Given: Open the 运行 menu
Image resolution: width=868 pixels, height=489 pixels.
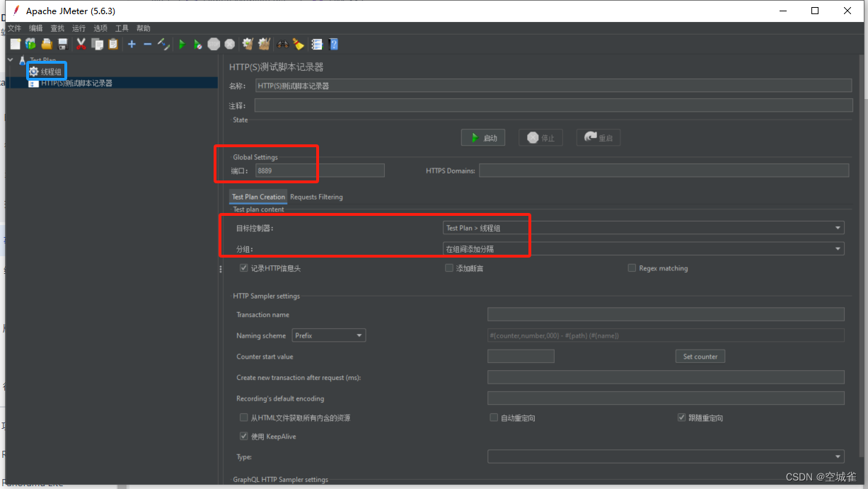Looking at the screenshot, I should pos(79,28).
